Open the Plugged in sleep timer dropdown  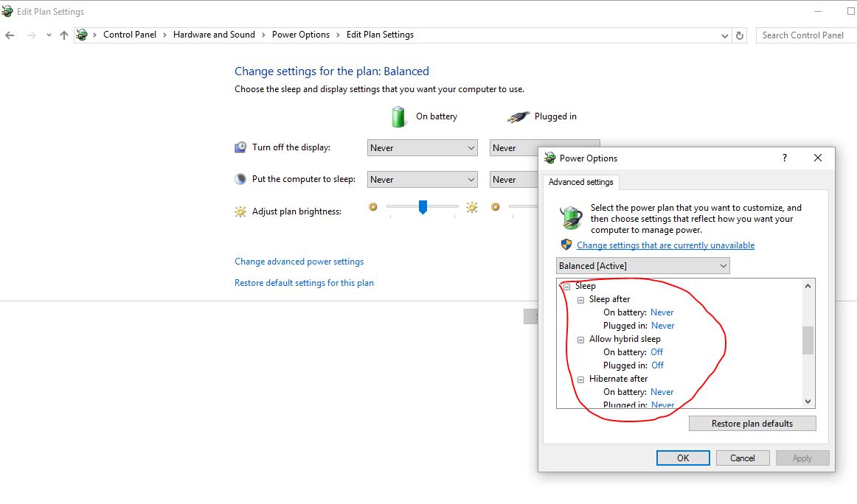tap(514, 179)
